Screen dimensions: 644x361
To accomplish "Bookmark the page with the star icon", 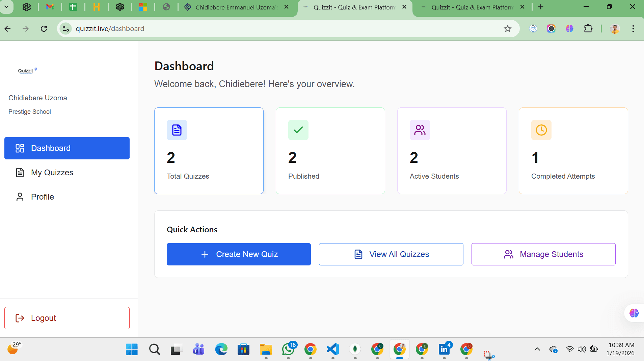I will pos(507,29).
